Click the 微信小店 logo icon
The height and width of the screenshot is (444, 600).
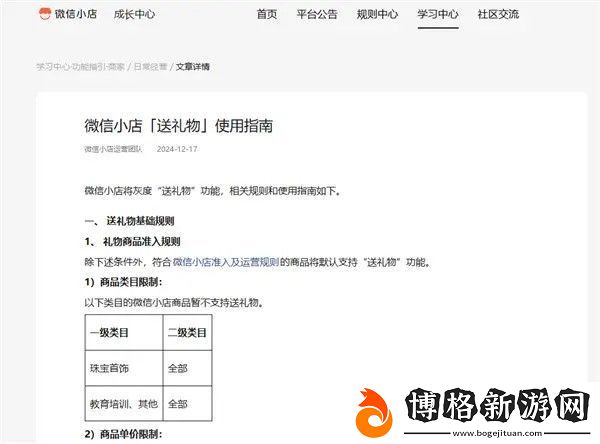tap(45, 14)
